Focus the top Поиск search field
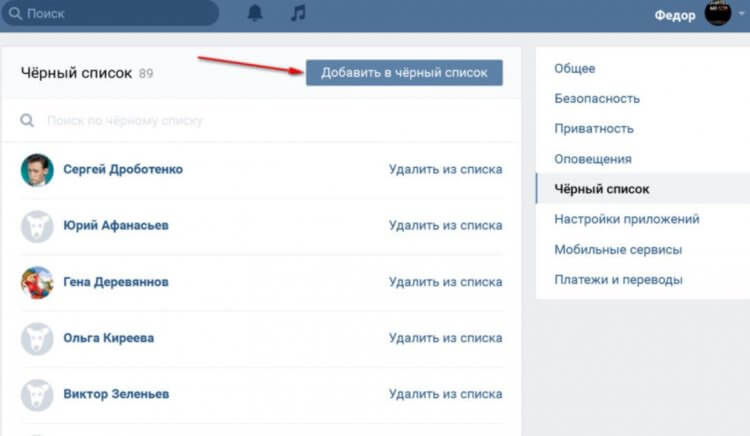 [110, 13]
